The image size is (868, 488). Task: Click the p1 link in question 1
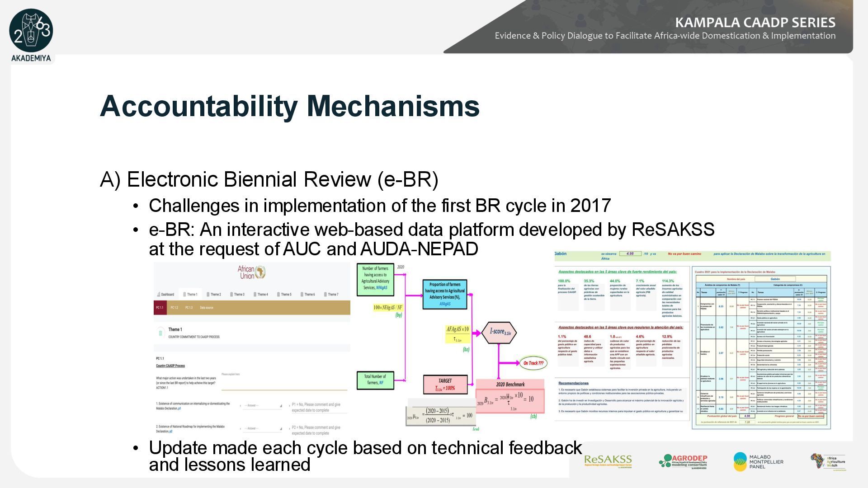[179, 408]
